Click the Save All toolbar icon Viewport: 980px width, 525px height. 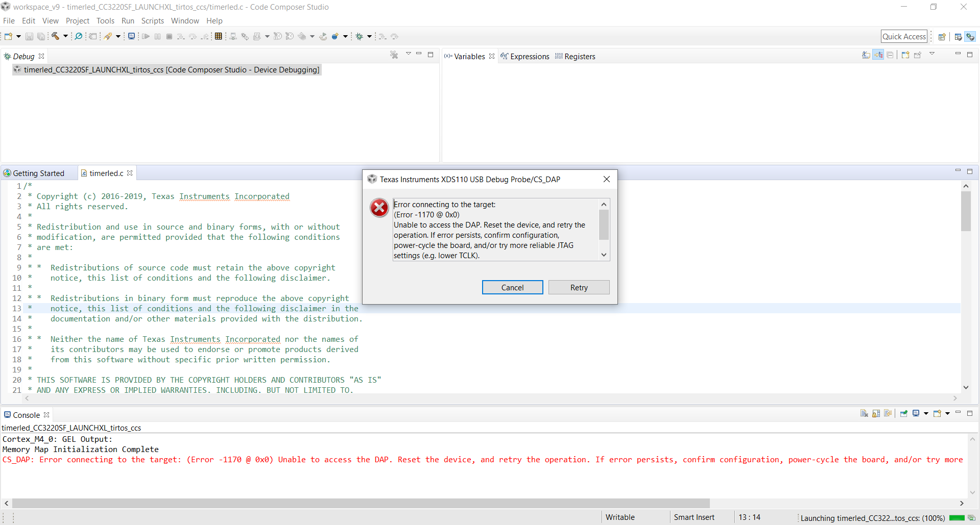[41, 36]
